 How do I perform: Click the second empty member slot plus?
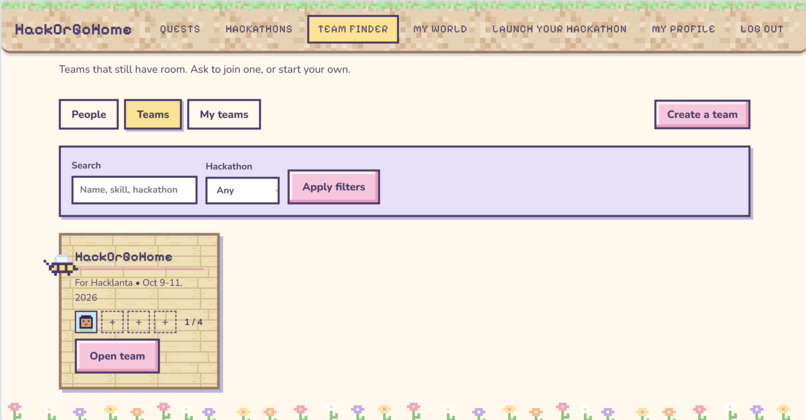[x=138, y=322]
